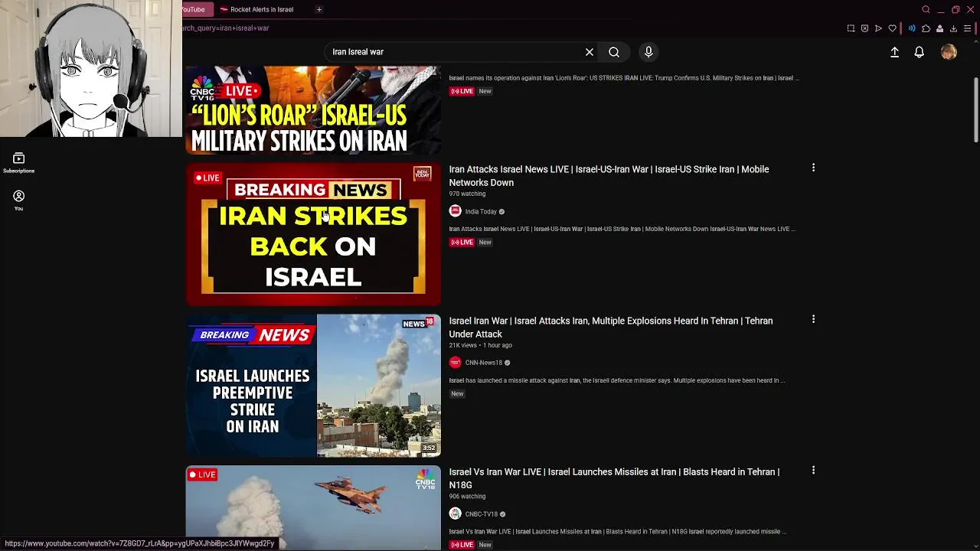The image size is (980, 551).
Task: Open options menu for Israel Vs Iran War video
Action: [x=813, y=471]
